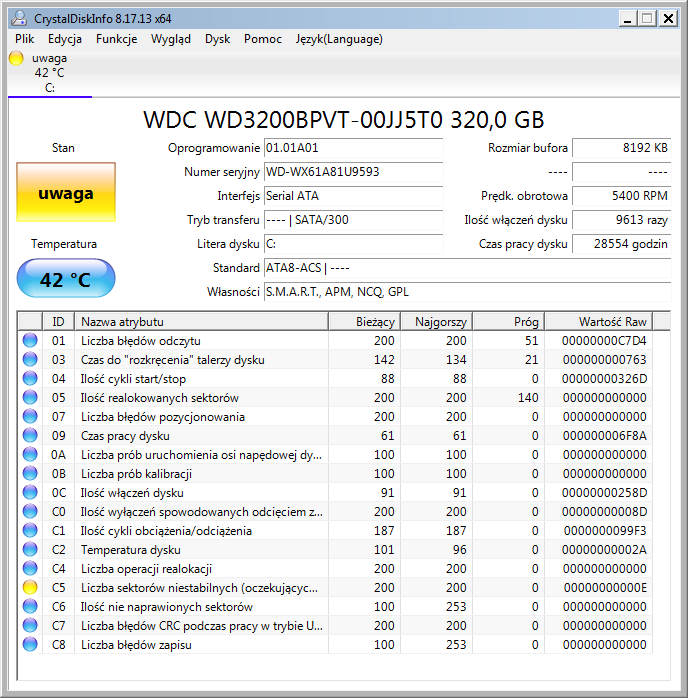This screenshot has width=688, height=698.
Task: Select the 'Liczba błędów odczytu' attribute name
Action: click(x=141, y=341)
